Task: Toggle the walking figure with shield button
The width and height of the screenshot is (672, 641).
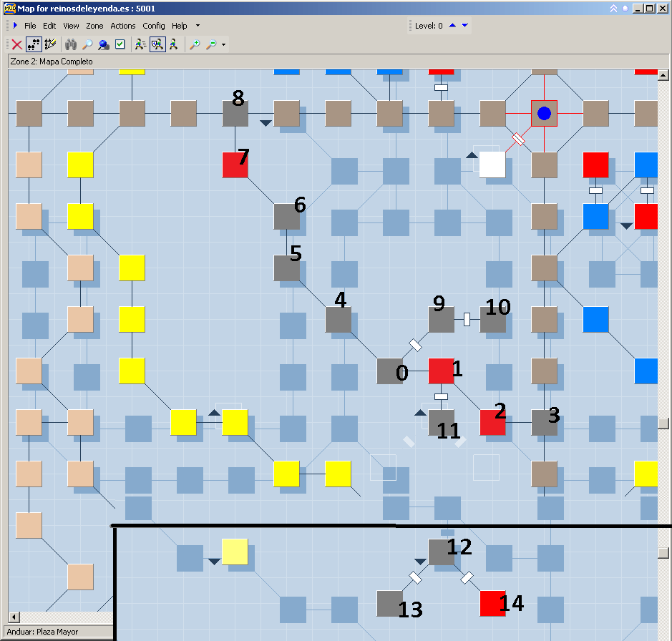Action: 157,44
